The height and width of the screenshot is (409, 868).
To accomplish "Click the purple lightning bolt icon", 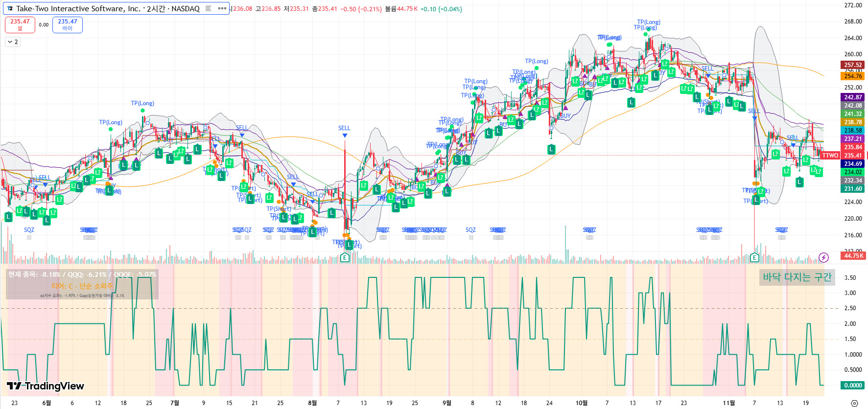I will pyautogui.click(x=823, y=257).
